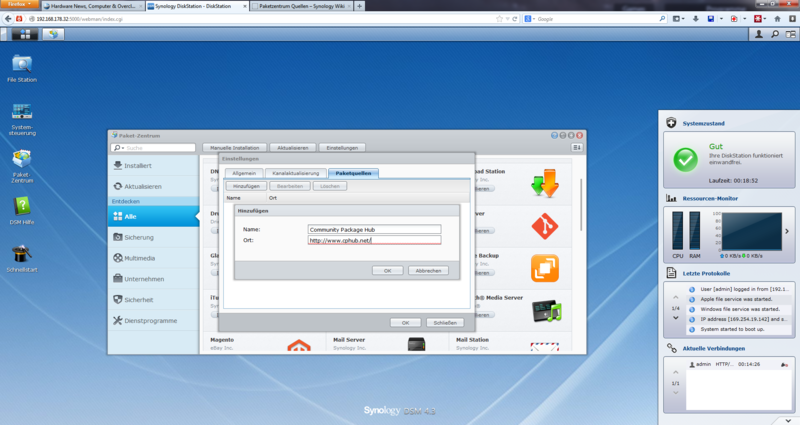Launch the Paket-Zentrum desktop icon
Screen dimensions: 800x425
(21, 166)
